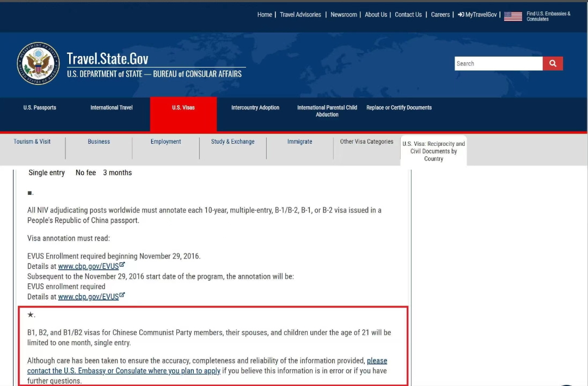Open the U.S. Visas menu tab

(x=183, y=108)
